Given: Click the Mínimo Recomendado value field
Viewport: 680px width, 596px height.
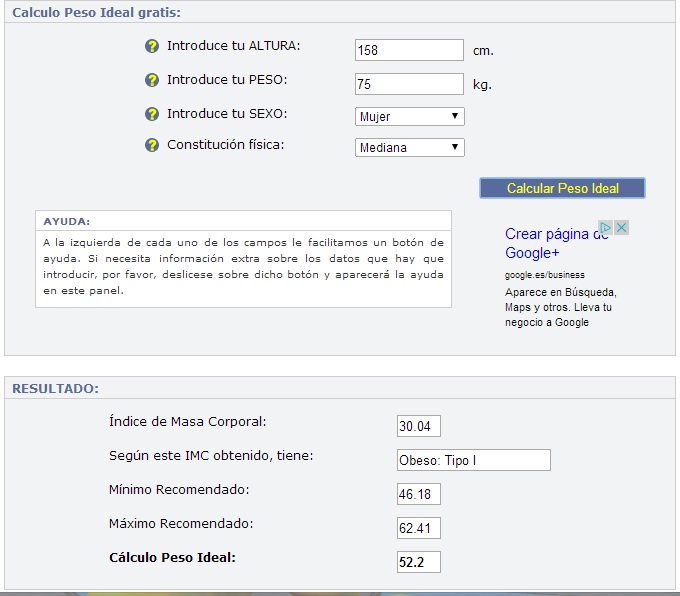Looking at the screenshot, I should (418, 494).
